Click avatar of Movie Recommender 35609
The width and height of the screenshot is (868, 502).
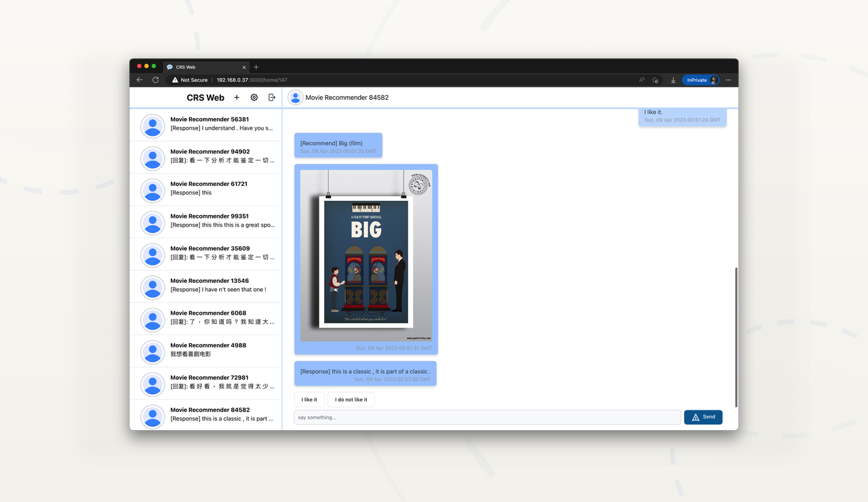(153, 255)
